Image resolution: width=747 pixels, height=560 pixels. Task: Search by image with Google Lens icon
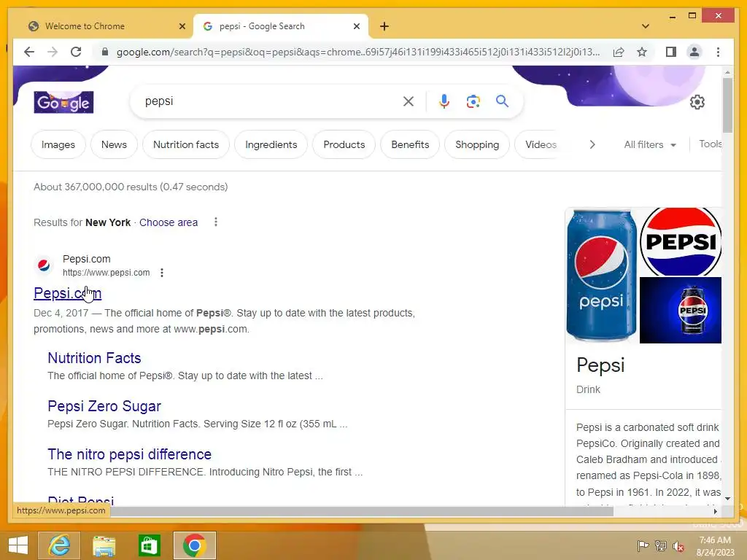coord(473,101)
